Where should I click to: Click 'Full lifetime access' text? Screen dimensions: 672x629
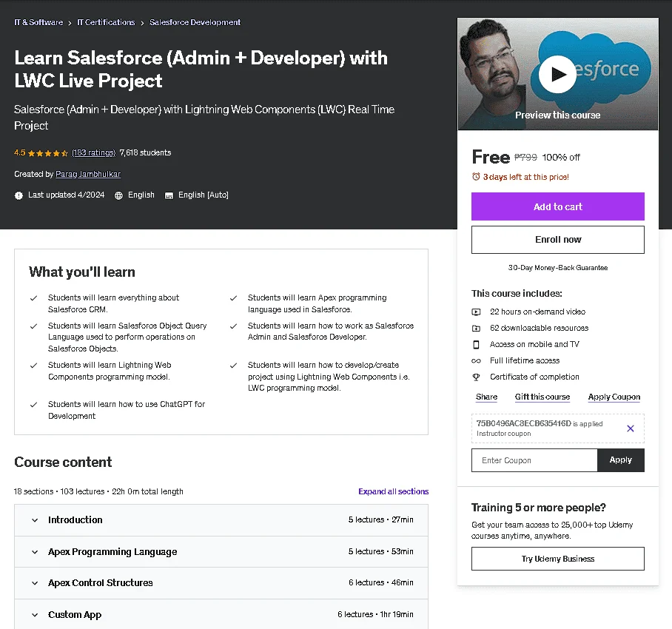(x=525, y=361)
